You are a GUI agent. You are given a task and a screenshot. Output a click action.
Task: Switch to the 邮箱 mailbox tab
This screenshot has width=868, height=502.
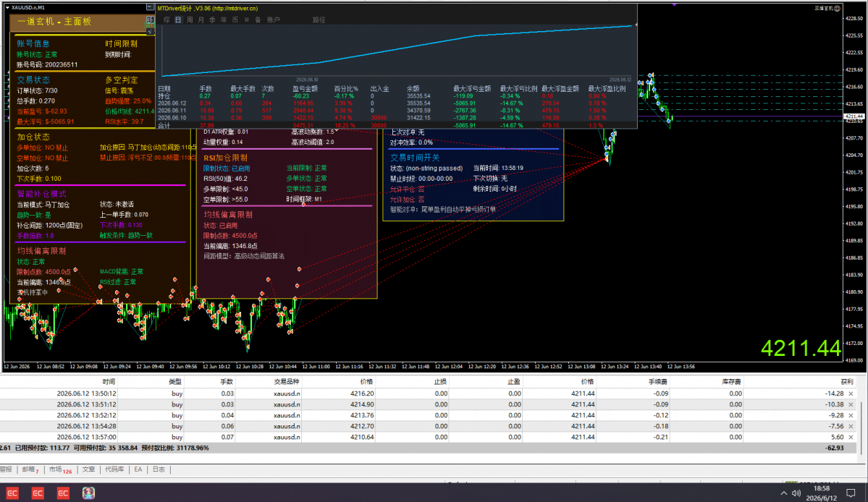click(30, 469)
